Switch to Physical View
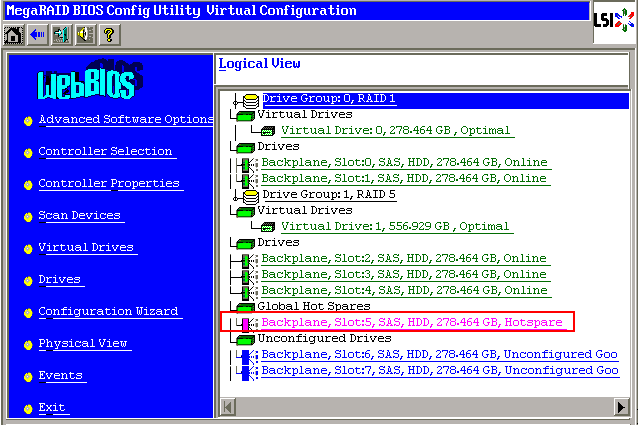This screenshot has width=638, height=425. pyautogui.click(x=83, y=344)
